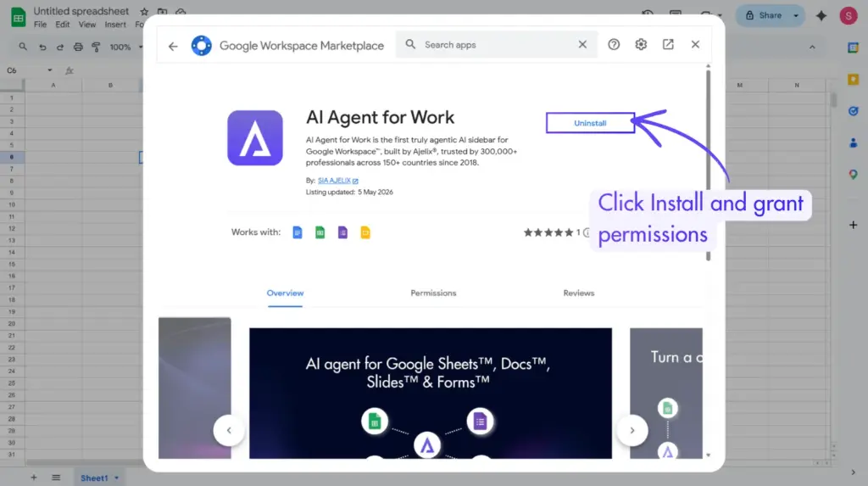
Task: Open the View menu in Sheets
Action: point(87,25)
